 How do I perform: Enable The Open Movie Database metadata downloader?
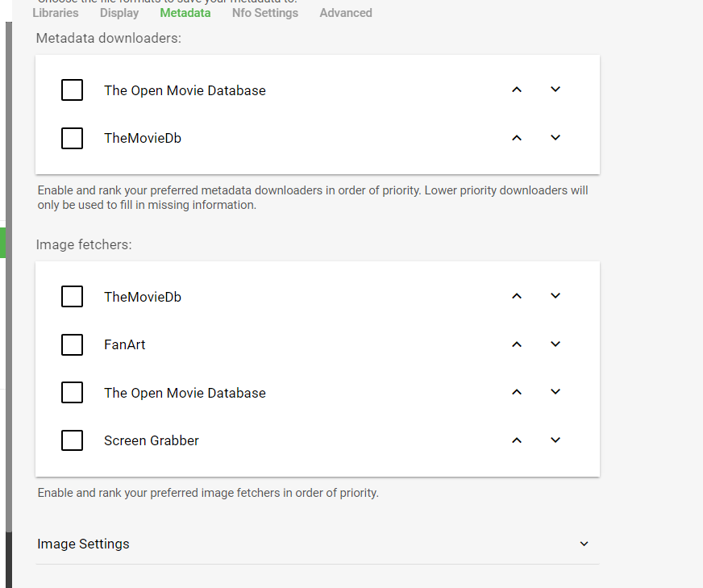pos(73,90)
